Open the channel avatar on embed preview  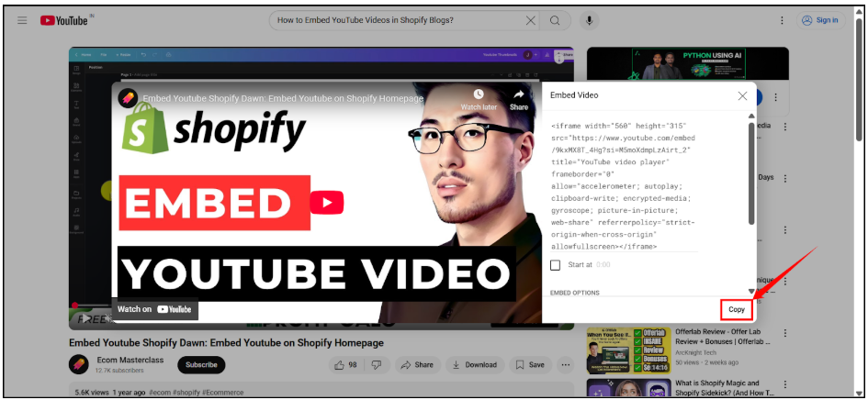(x=128, y=98)
